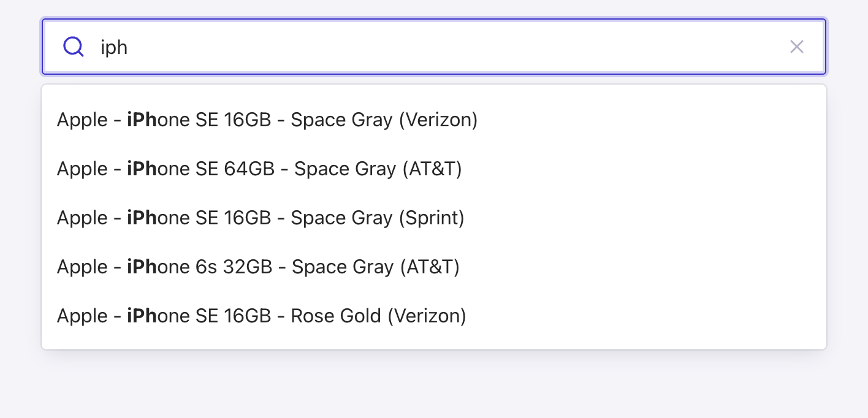Image resolution: width=868 pixels, height=418 pixels.
Task: Click inside the search field containing "iph"
Action: tap(429, 47)
